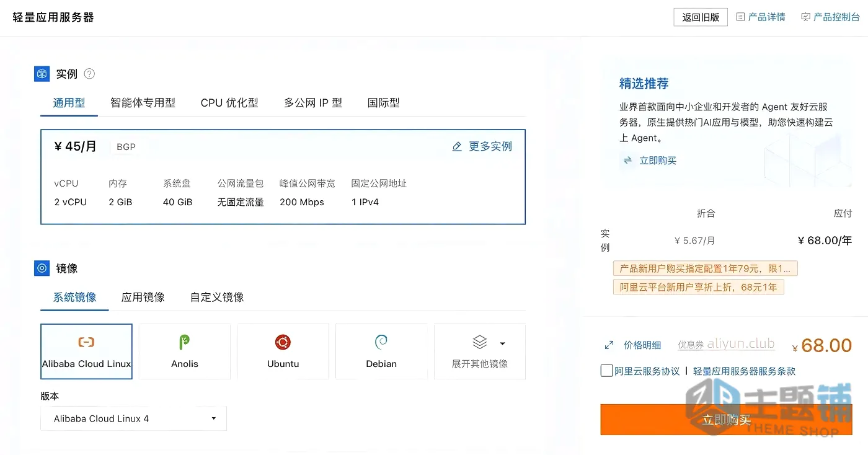Click the 无固定流量 traffic package value
The width and height of the screenshot is (868, 455).
click(x=241, y=202)
